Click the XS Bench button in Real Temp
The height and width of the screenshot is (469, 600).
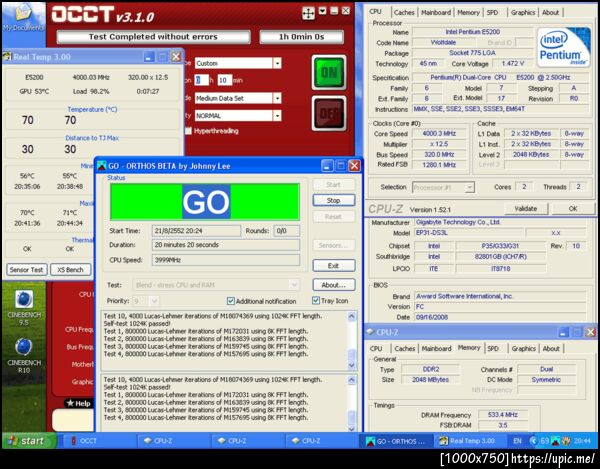tap(70, 269)
